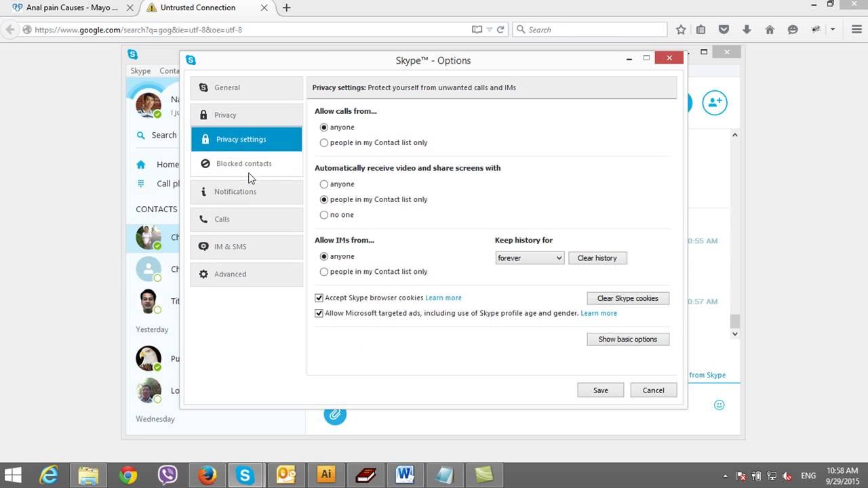The image size is (868, 488).
Task: Cancel the Skype options dialog
Action: point(654,390)
